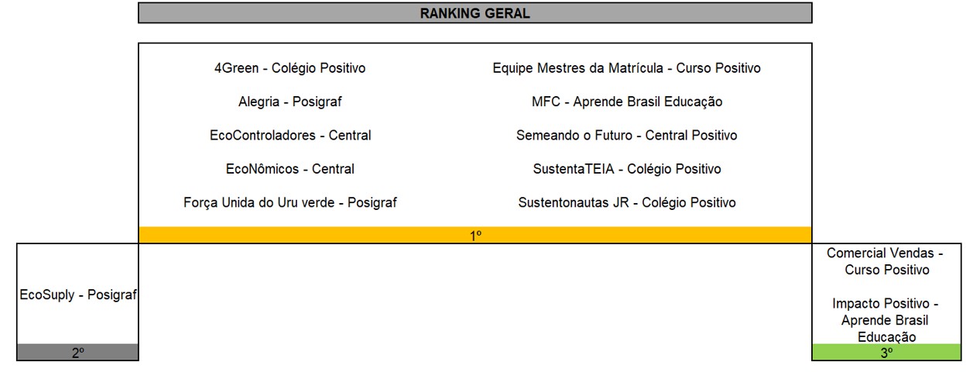Click EcoControladores - Central entry

click(290, 136)
